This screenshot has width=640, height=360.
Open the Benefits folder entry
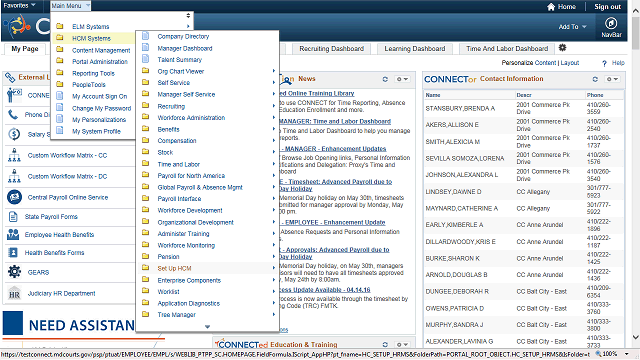pyautogui.click(x=169, y=129)
